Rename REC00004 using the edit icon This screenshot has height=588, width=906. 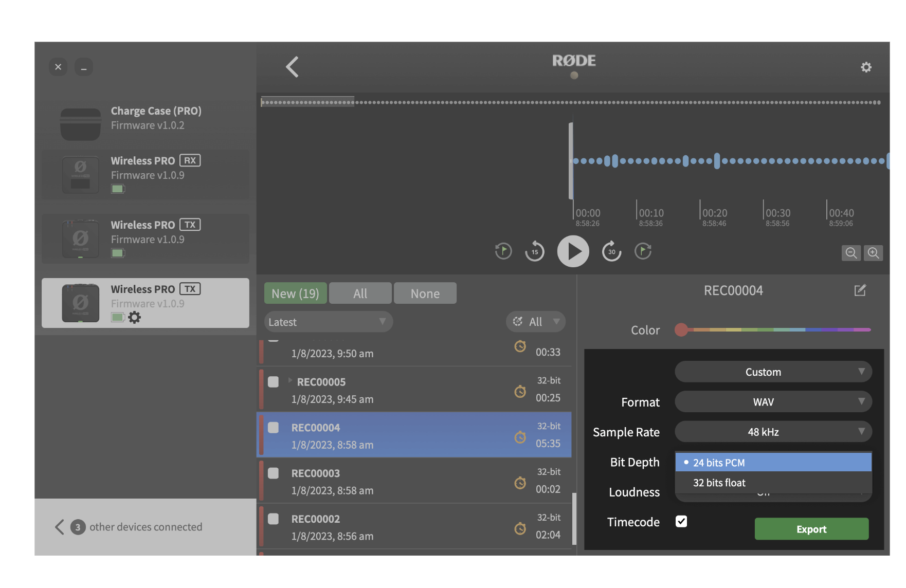(861, 290)
